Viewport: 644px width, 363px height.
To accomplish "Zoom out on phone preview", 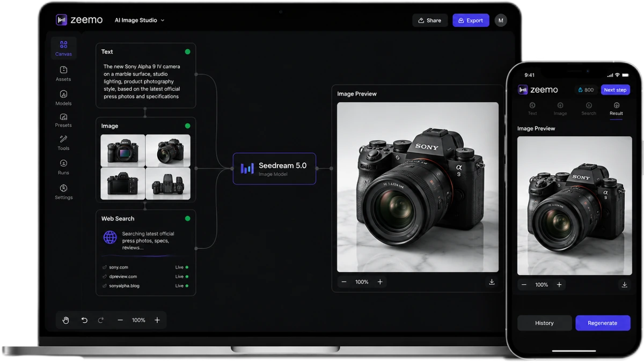I will (524, 285).
